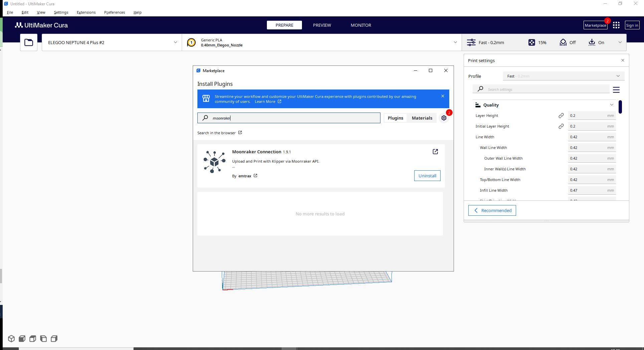Select the Materials tab in Marketplace
This screenshot has height=350, width=644.
(x=422, y=118)
